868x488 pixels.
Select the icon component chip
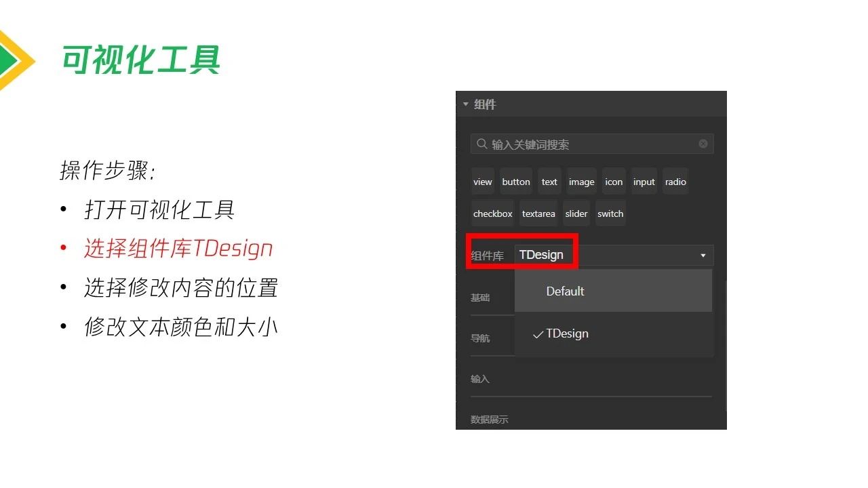pyautogui.click(x=614, y=182)
